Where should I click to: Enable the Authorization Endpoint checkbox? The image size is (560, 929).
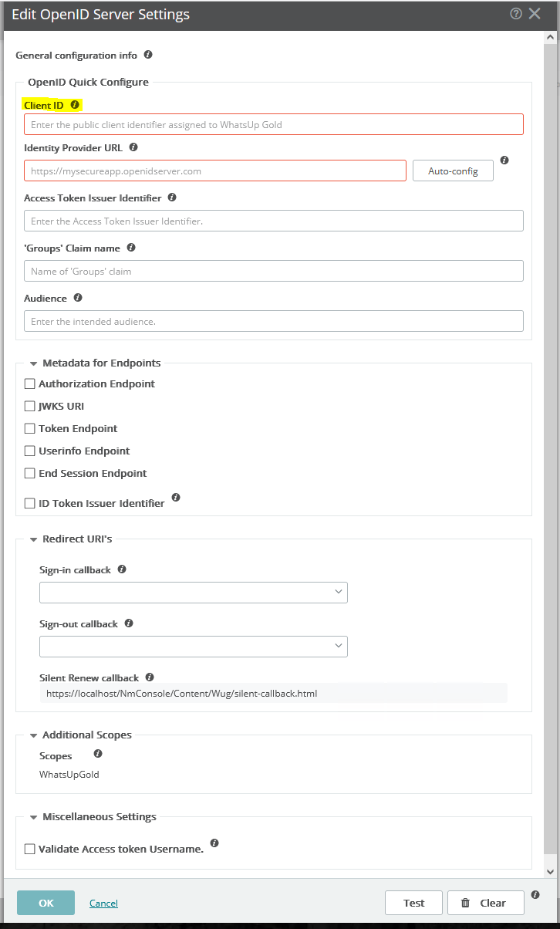coord(29,383)
